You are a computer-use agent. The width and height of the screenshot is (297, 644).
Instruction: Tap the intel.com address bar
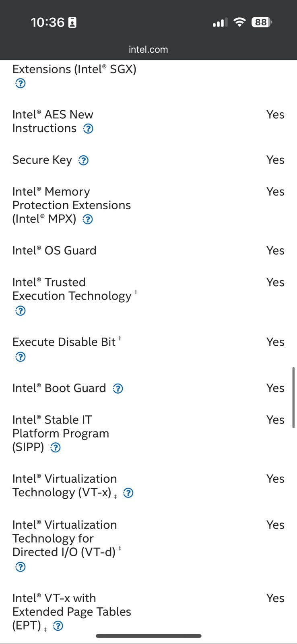point(148,50)
